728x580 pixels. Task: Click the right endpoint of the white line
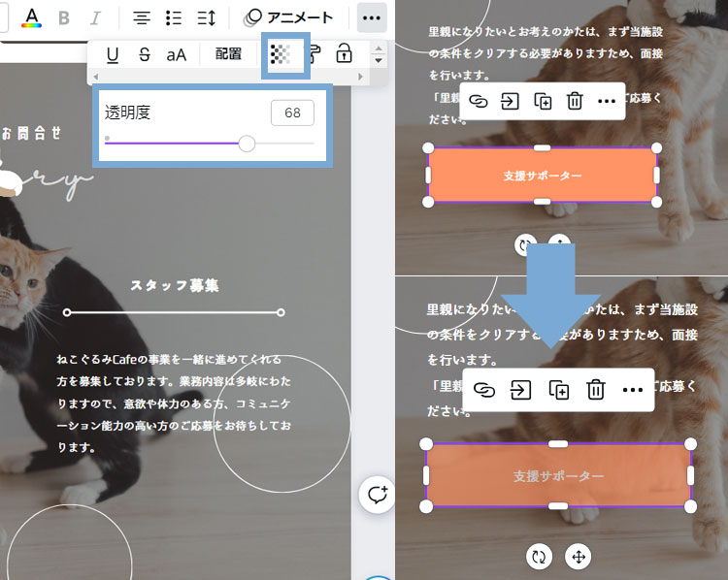coord(281,312)
